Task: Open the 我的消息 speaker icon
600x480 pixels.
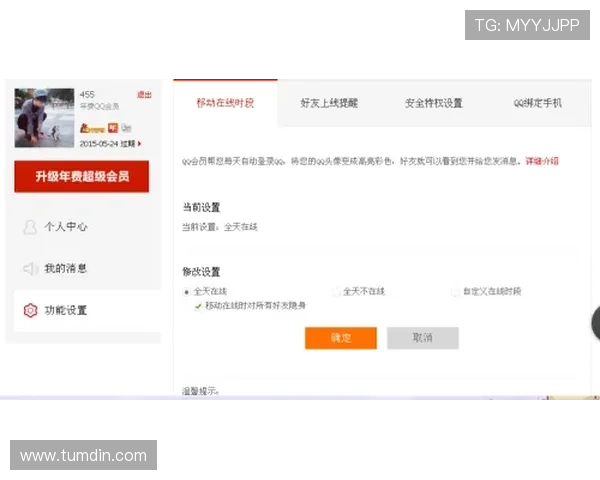Action: (x=30, y=269)
